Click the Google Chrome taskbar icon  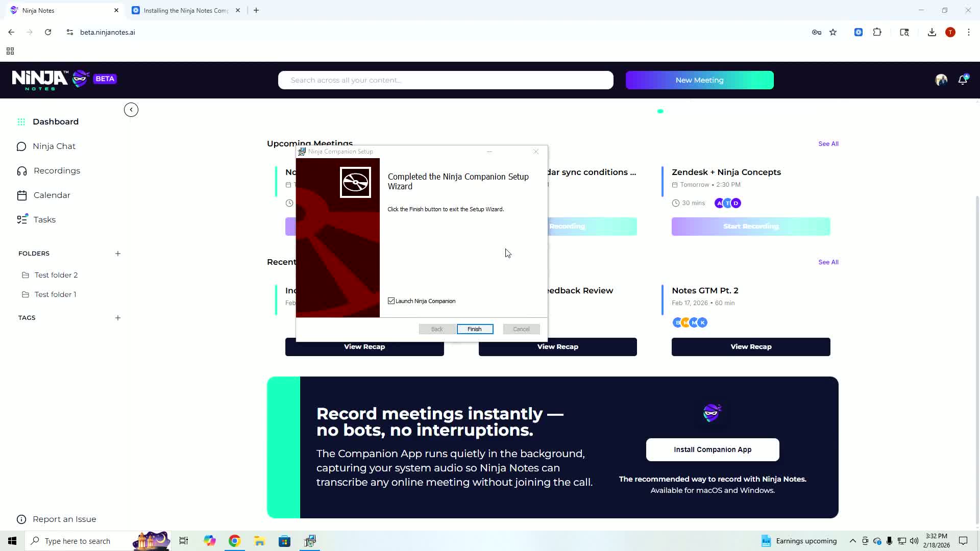(x=234, y=541)
